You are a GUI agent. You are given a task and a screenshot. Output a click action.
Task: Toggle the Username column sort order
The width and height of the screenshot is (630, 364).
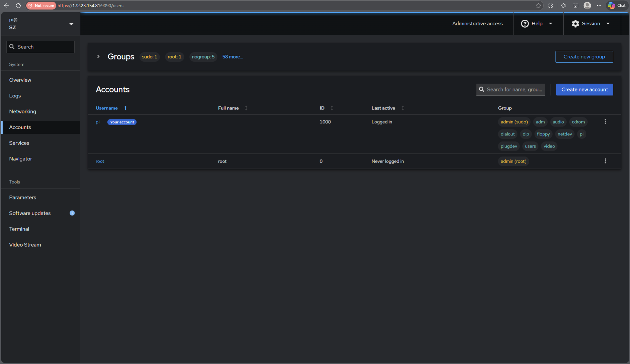[x=125, y=108]
